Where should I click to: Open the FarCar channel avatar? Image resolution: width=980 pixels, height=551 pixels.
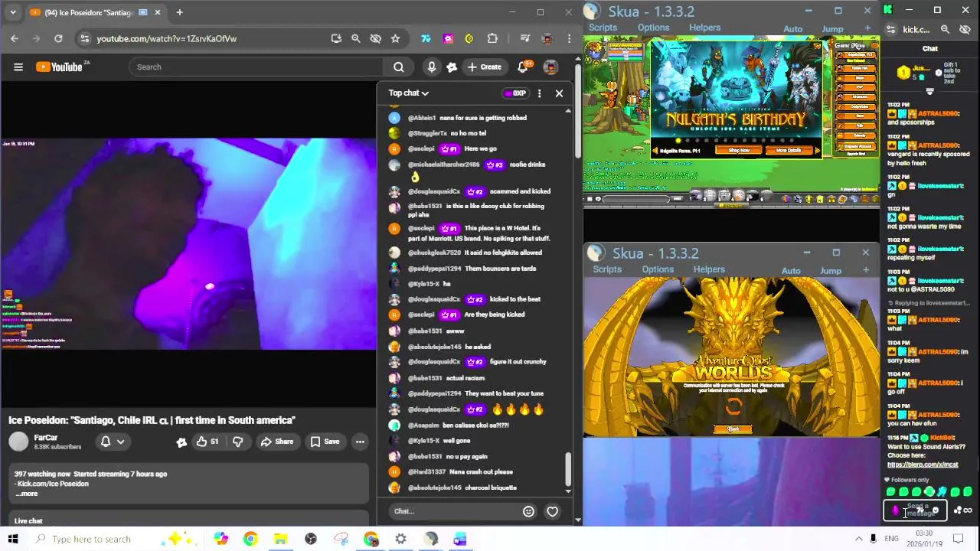pyautogui.click(x=18, y=442)
